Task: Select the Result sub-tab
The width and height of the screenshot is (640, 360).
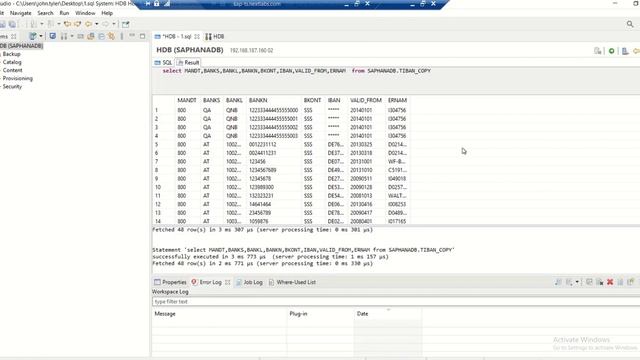Action: [x=188, y=62]
